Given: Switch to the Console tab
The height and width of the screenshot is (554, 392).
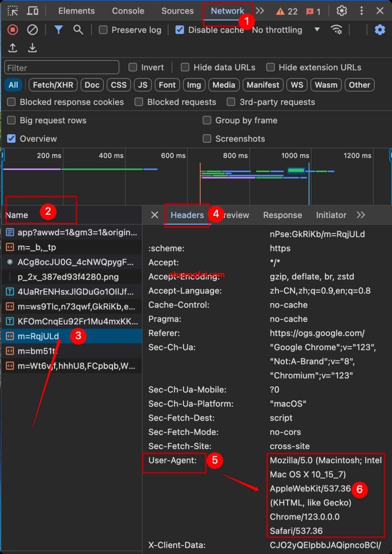Looking at the screenshot, I should point(128,11).
